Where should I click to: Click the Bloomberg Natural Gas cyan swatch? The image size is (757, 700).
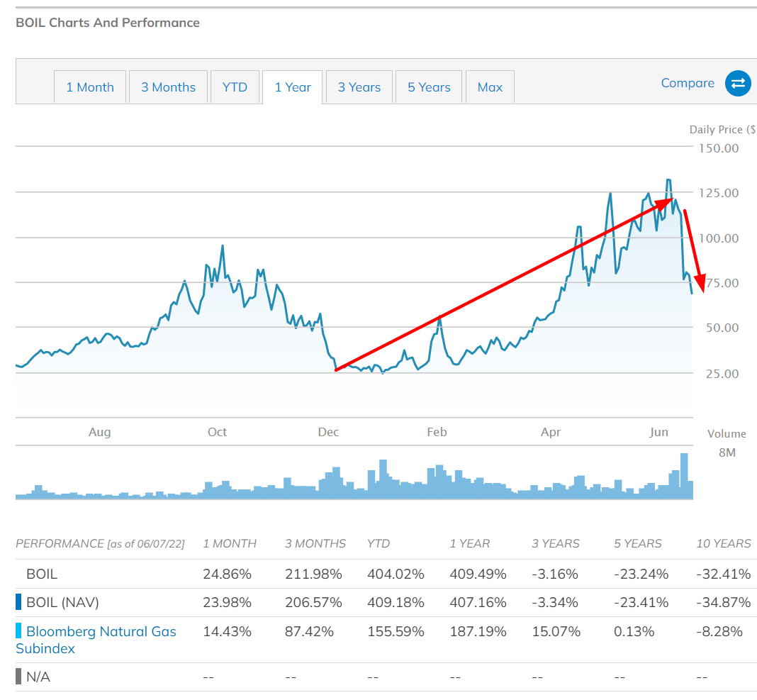(18, 631)
